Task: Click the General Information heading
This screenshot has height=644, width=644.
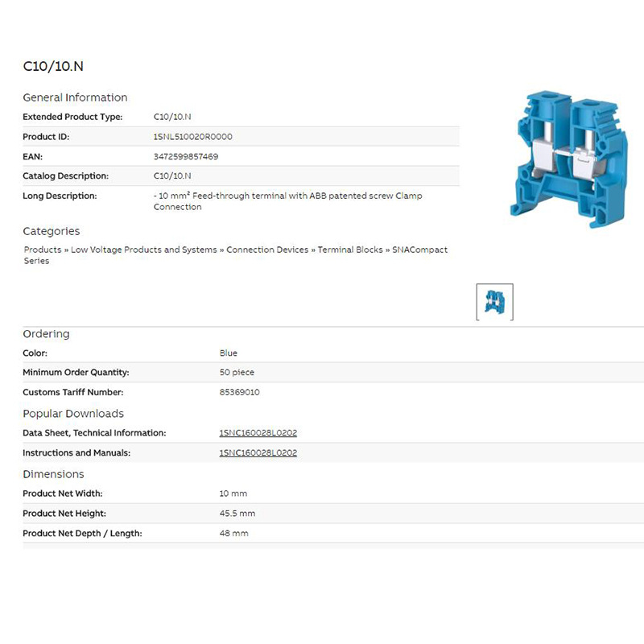Action: pos(75,97)
